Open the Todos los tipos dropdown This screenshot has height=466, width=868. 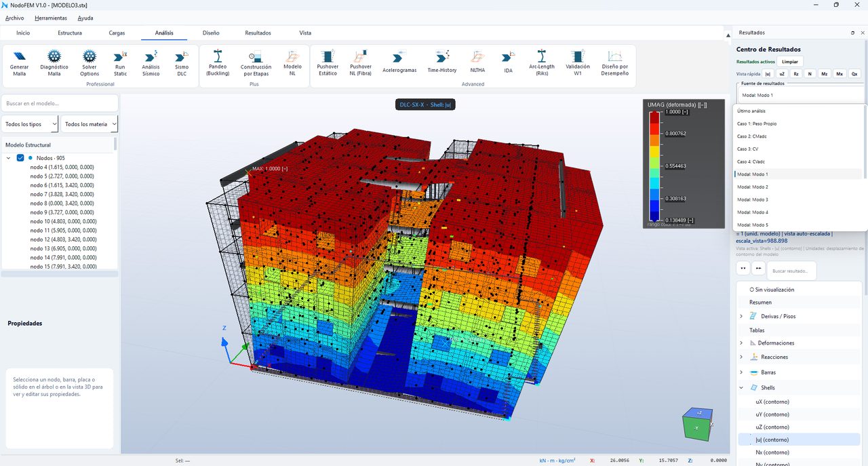pos(30,124)
